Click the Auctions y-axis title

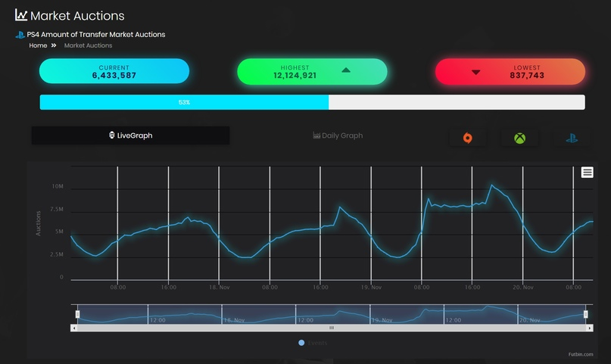pos(38,223)
